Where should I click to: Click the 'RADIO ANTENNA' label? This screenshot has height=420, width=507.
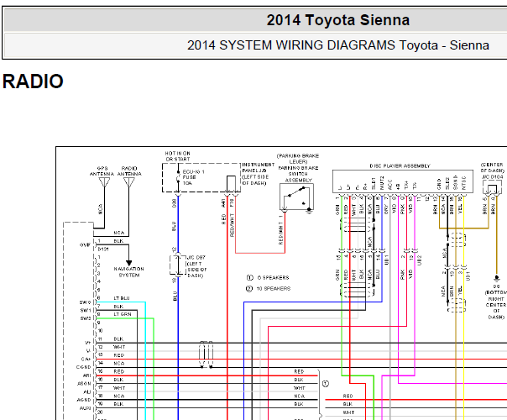tap(129, 171)
